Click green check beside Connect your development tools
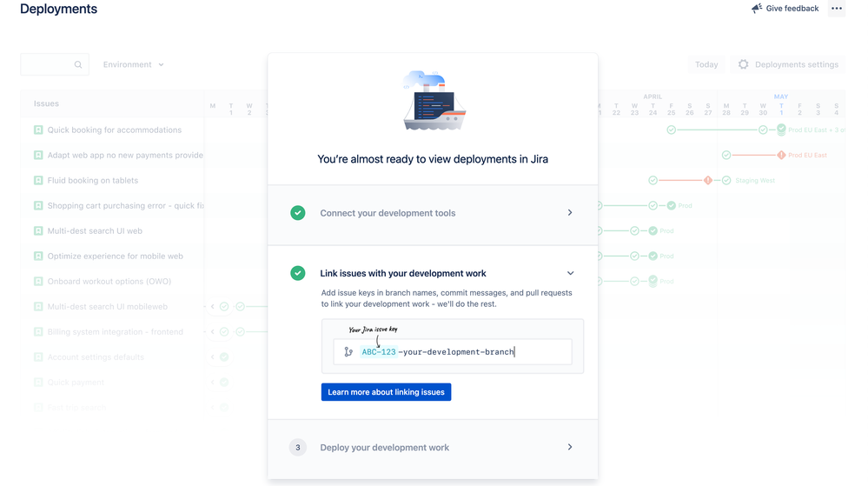 (298, 213)
